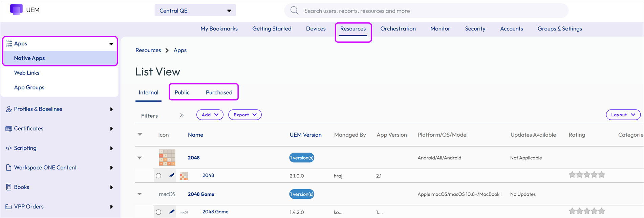Click Apps breadcrumb link
This screenshot has width=644, height=218.
[180, 50]
